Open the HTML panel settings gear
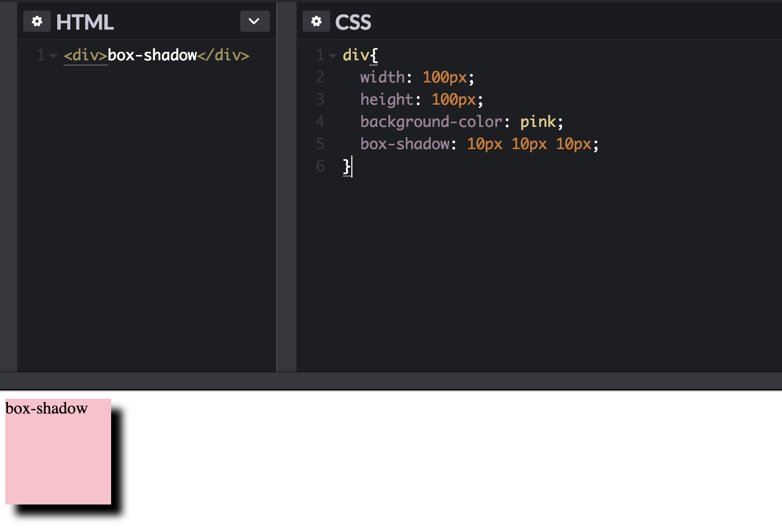 pyautogui.click(x=37, y=21)
